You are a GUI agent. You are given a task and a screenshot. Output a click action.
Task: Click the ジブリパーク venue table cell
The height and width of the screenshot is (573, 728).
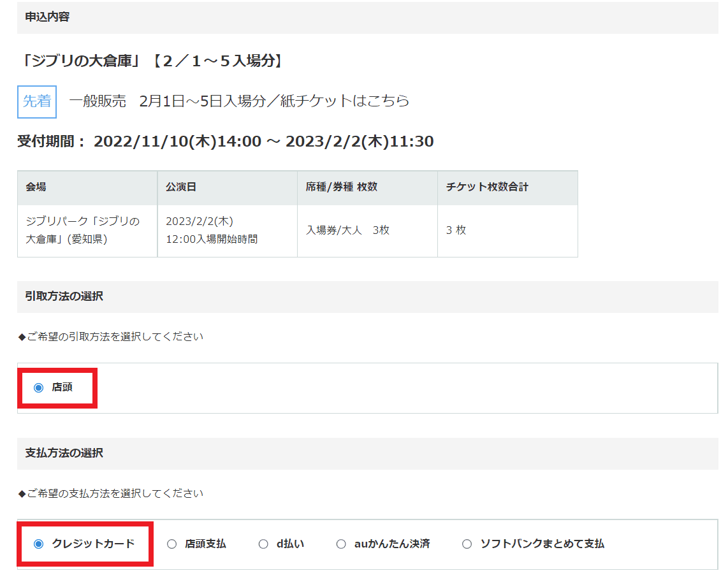[83, 230]
